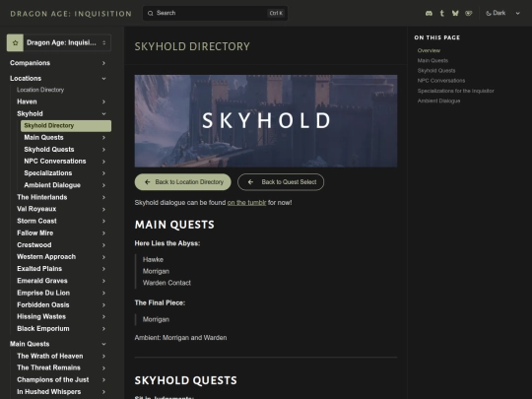Click Back to Quest Select button

point(281,182)
